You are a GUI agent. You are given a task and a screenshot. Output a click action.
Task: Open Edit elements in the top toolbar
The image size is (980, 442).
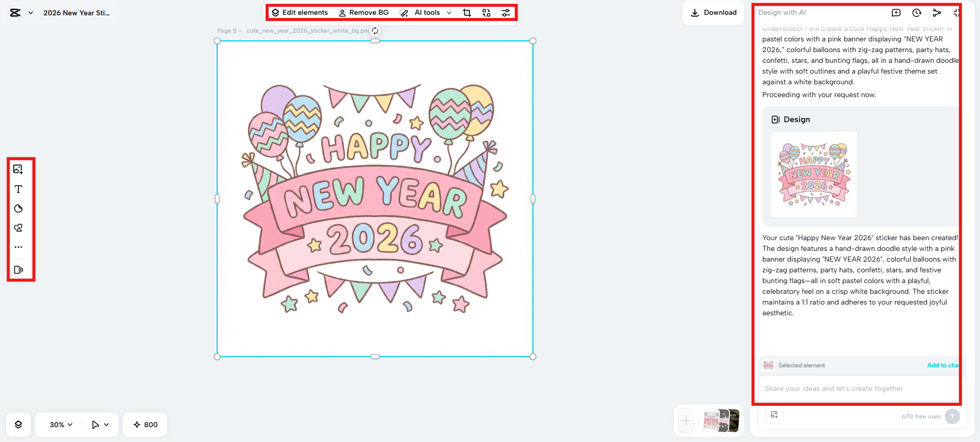click(300, 13)
